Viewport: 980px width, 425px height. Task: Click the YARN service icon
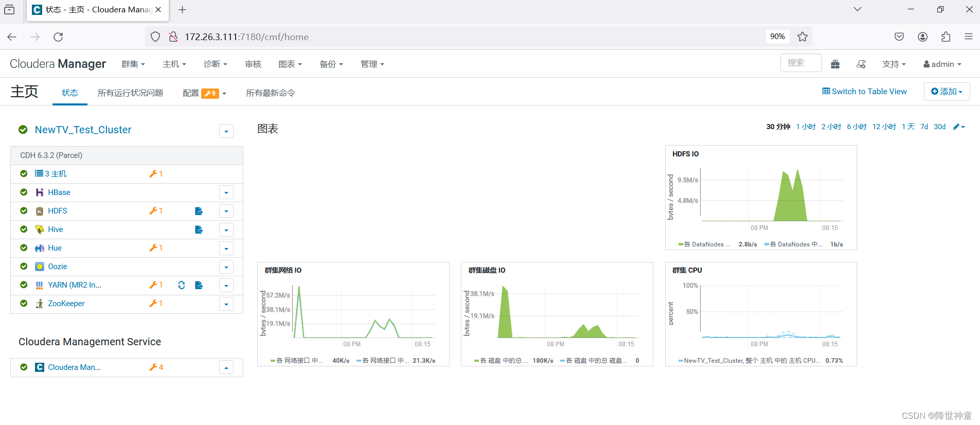click(x=40, y=285)
